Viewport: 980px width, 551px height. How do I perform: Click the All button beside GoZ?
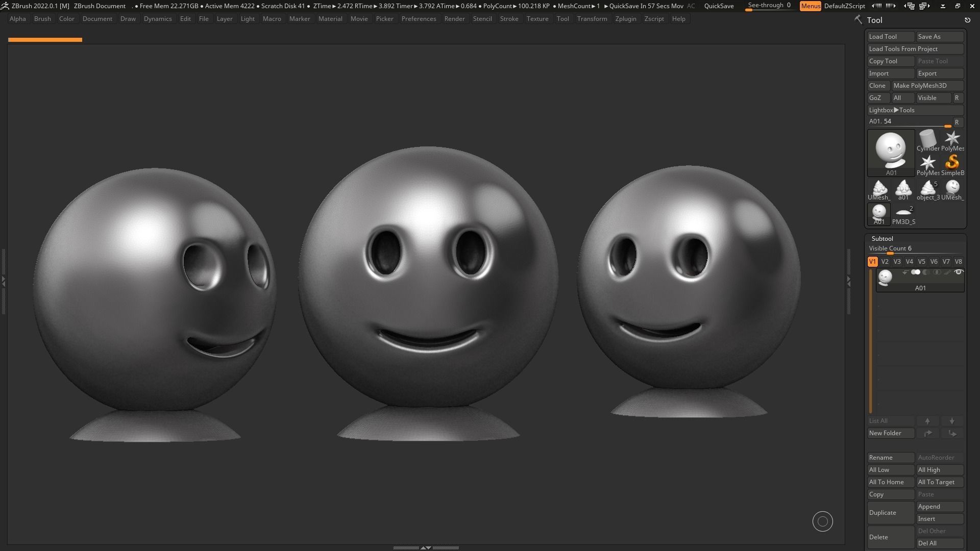pos(903,98)
